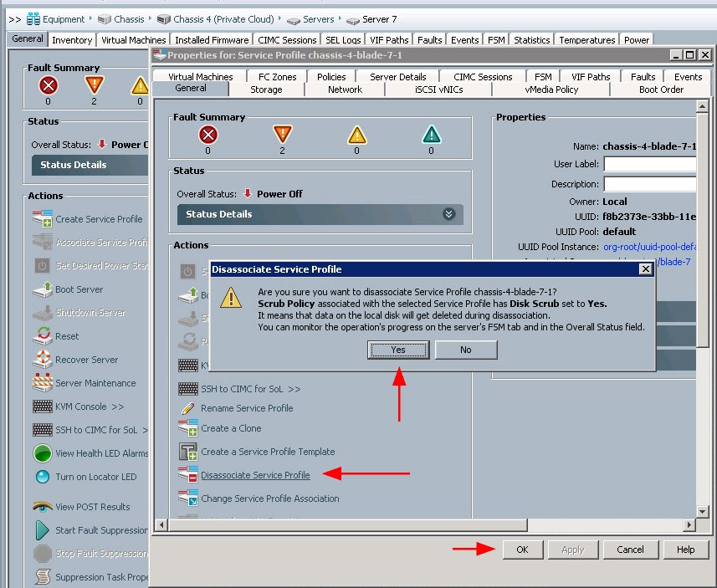Click Rename Service Profile pencil icon
Screen dimensions: 717x588
(x=188, y=408)
